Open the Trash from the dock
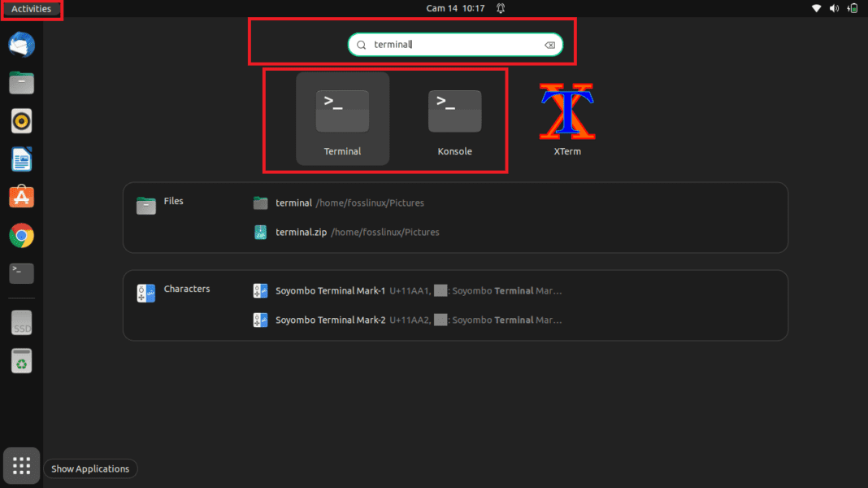Screen dimensions: 868x488 [x=21, y=360]
